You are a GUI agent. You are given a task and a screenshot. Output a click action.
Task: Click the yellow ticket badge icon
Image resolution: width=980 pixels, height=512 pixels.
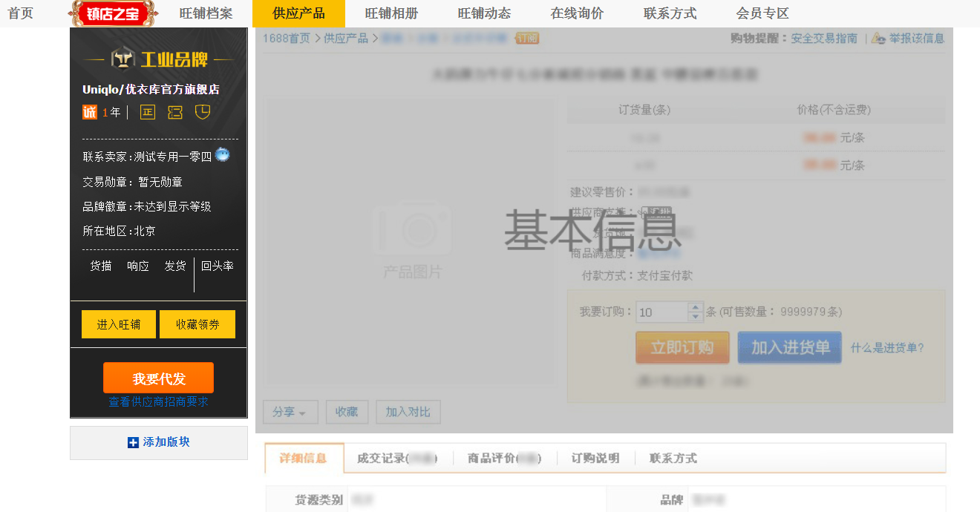point(175,112)
